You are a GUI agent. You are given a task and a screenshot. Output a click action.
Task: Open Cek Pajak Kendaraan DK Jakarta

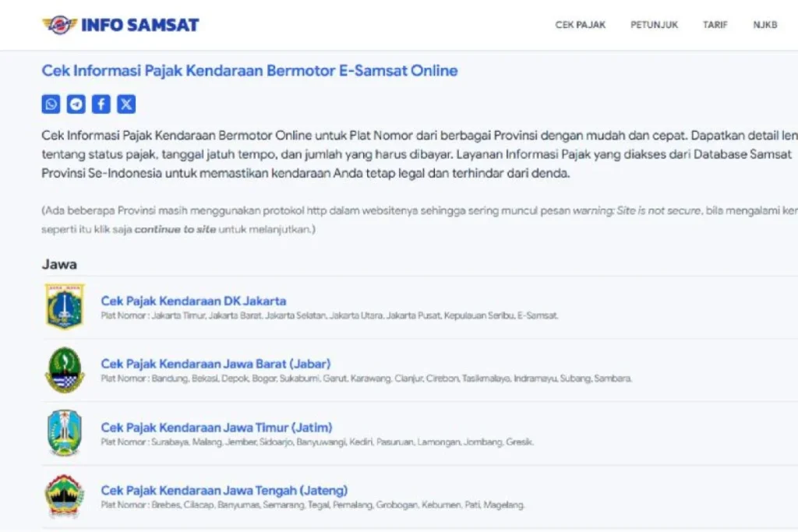pos(193,301)
